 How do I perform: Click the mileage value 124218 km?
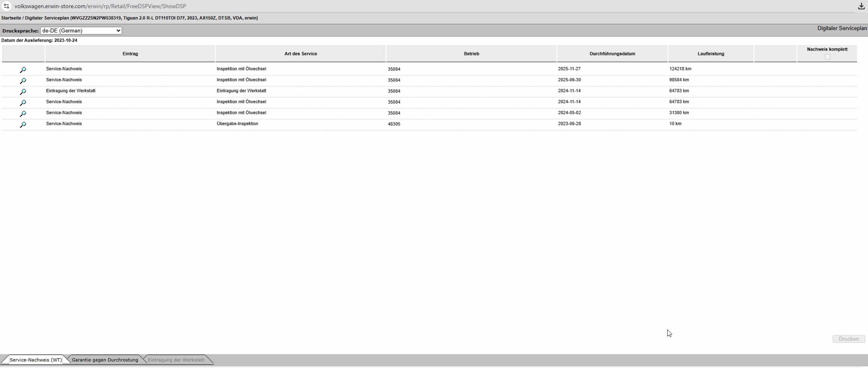680,69
